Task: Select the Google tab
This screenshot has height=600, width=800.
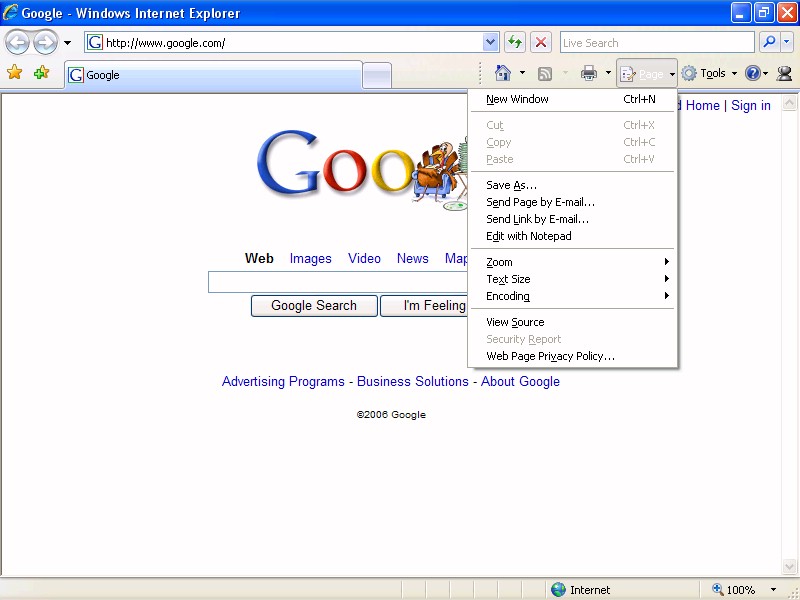Action: click(x=213, y=75)
